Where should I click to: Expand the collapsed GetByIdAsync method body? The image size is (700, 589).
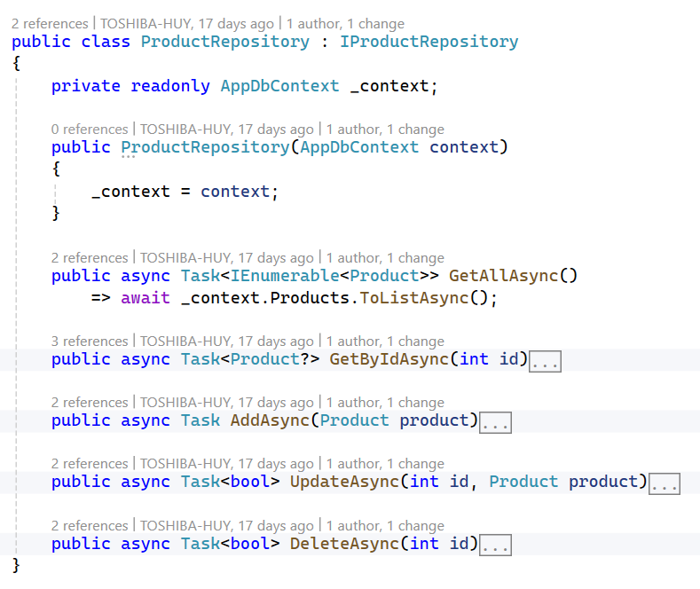(x=545, y=360)
